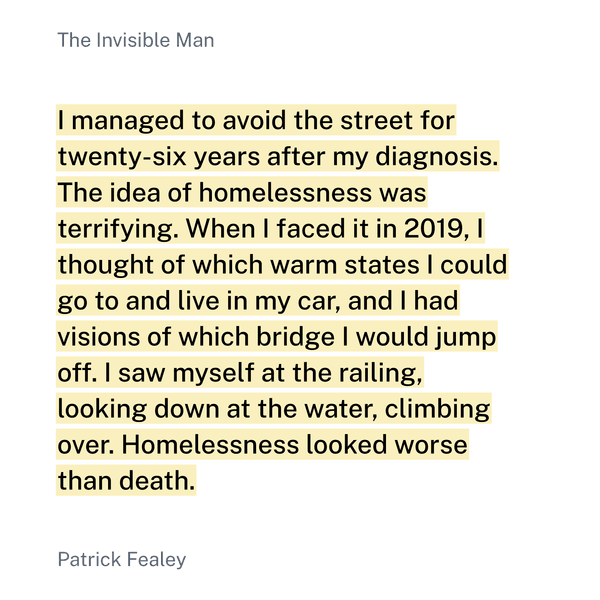The width and height of the screenshot is (600, 600).
Task: Click the word street in the first line
Action: tap(377, 121)
